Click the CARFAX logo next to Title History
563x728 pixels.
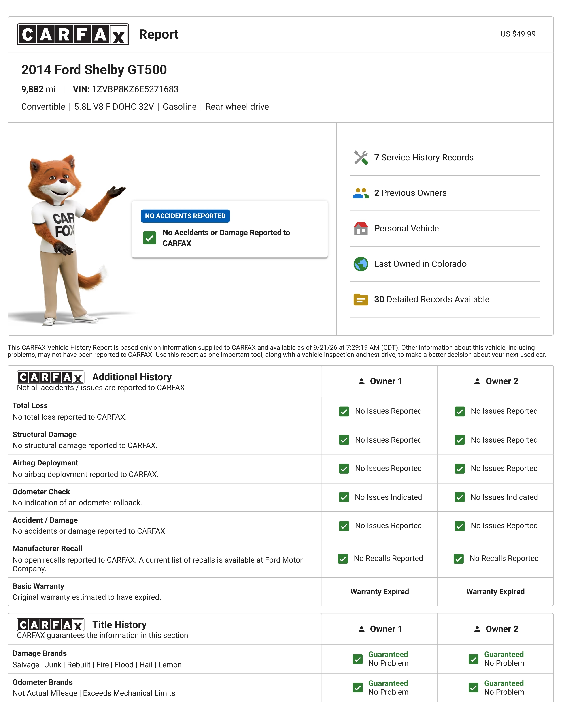pyautogui.click(x=51, y=625)
